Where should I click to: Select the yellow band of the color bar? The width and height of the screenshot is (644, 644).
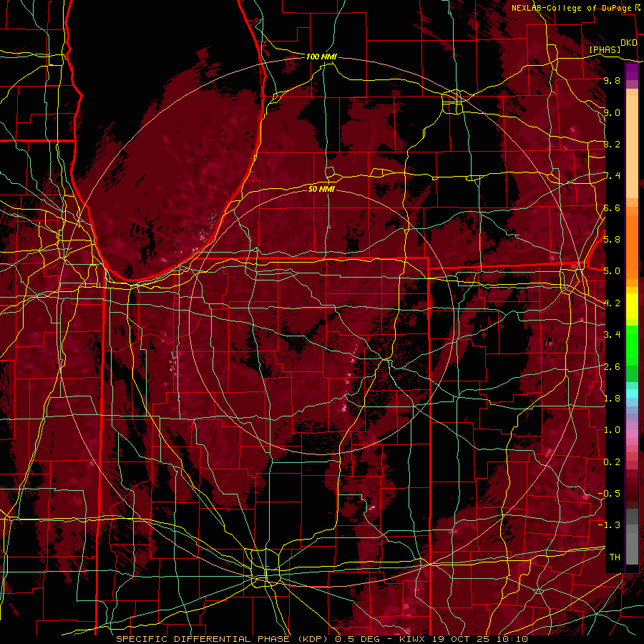click(x=632, y=306)
